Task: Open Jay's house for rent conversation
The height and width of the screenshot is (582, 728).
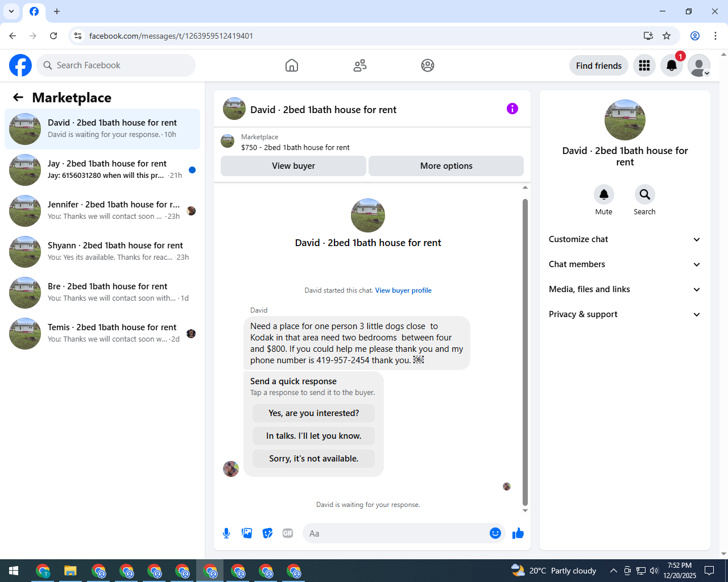Action: 102,170
